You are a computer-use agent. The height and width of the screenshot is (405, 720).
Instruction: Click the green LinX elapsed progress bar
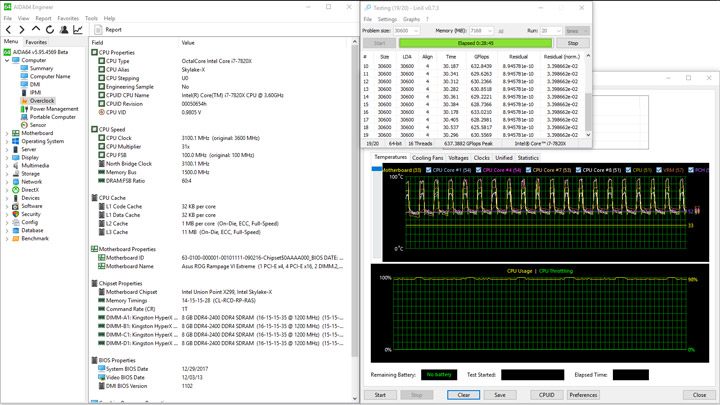pos(475,43)
